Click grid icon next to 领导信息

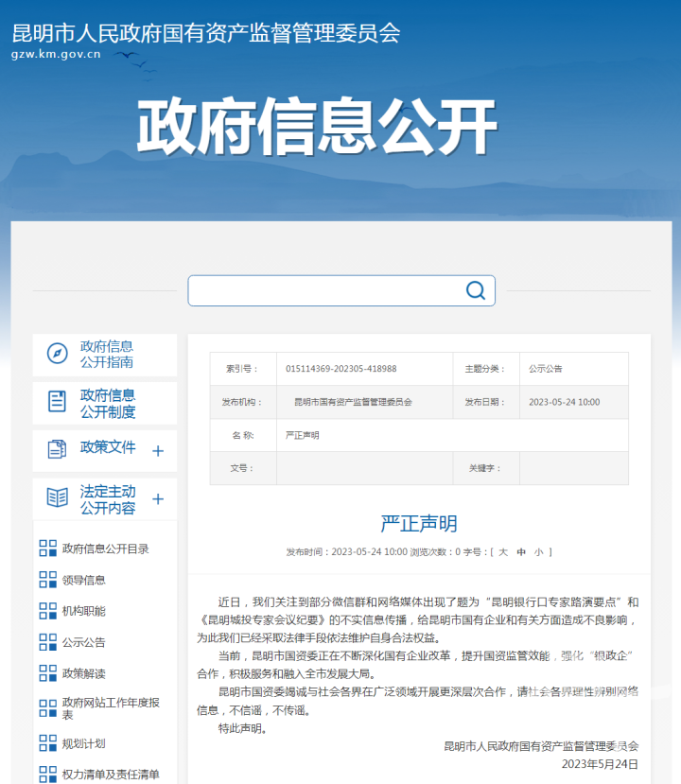pyautogui.click(x=48, y=580)
